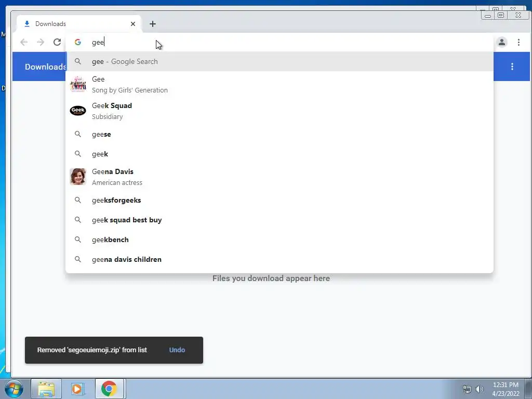This screenshot has width=532, height=399.
Task: Click the Geek Squad logo thumbnail
Action: [x=78, y=111]
